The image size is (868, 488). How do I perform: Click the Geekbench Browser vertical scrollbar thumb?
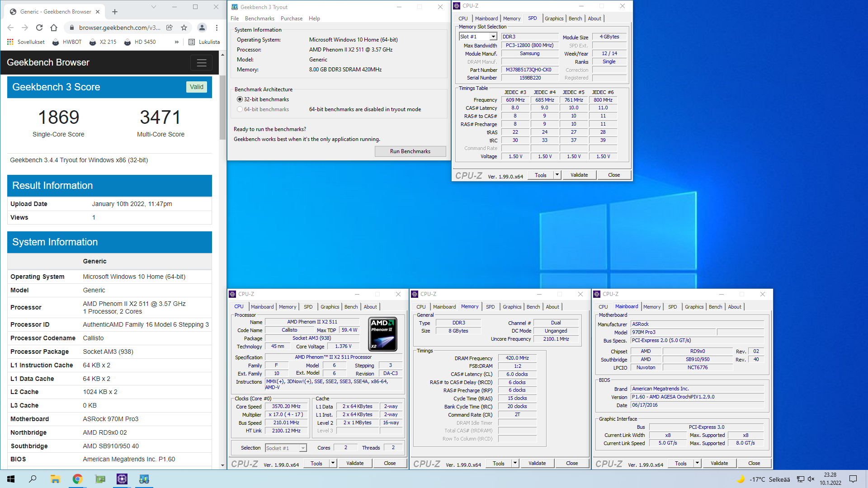point(222,108)
